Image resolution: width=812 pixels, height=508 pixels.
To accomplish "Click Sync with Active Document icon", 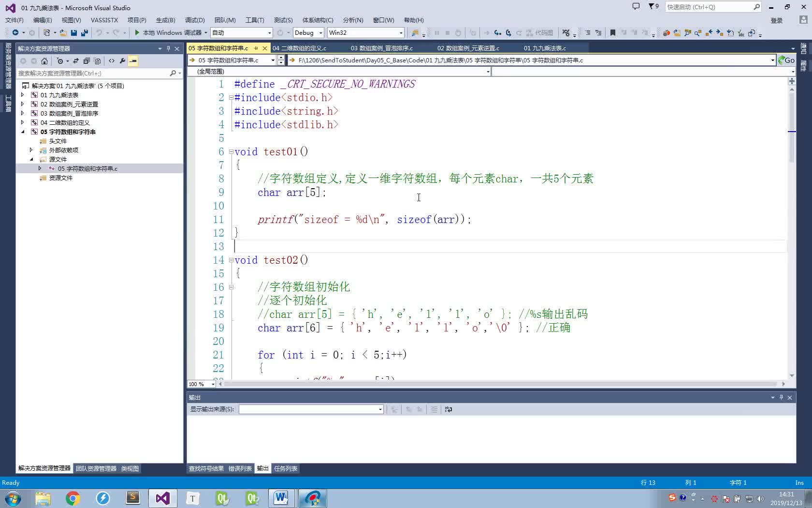I will tap(76, 61).
